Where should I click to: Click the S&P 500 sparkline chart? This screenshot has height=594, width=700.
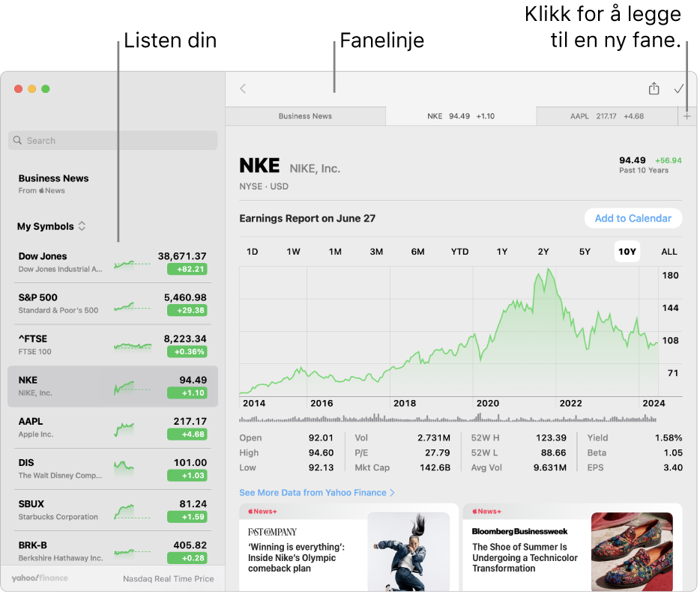(132, 306)
